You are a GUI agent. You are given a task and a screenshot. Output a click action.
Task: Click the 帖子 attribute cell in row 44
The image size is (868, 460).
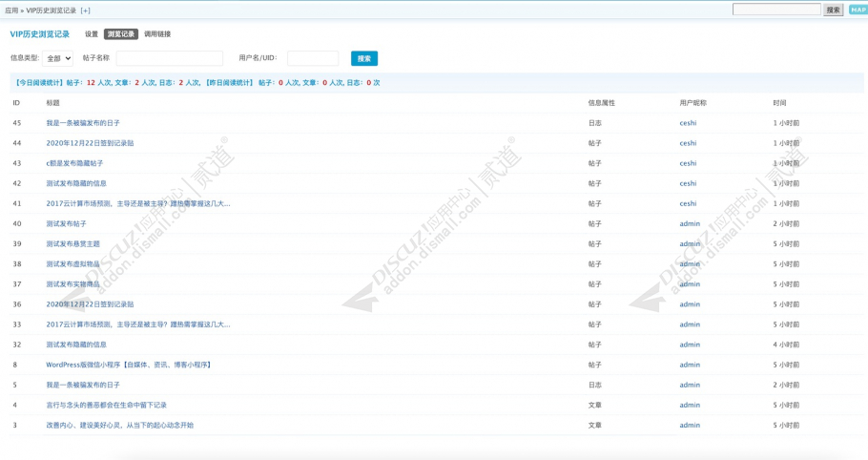tap(595, 143)
